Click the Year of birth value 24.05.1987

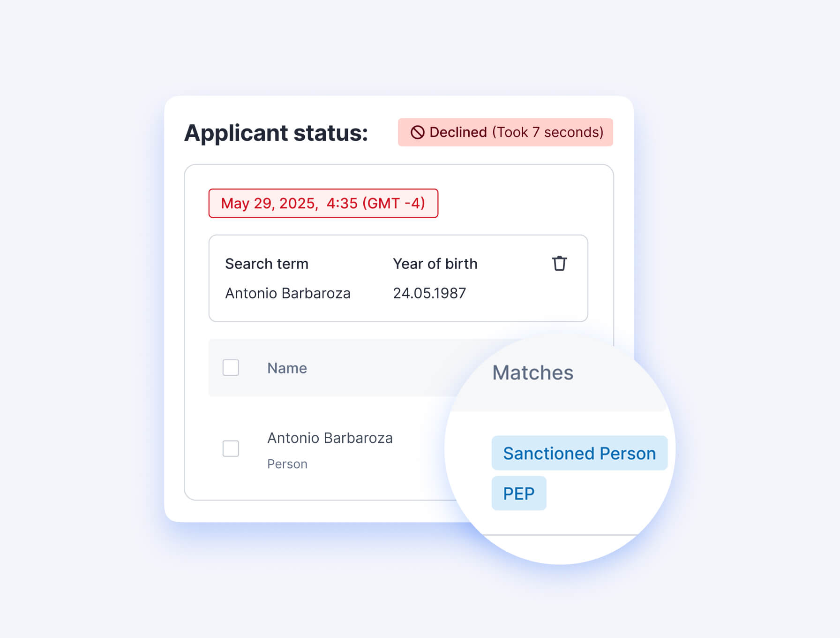coord(429,293)
